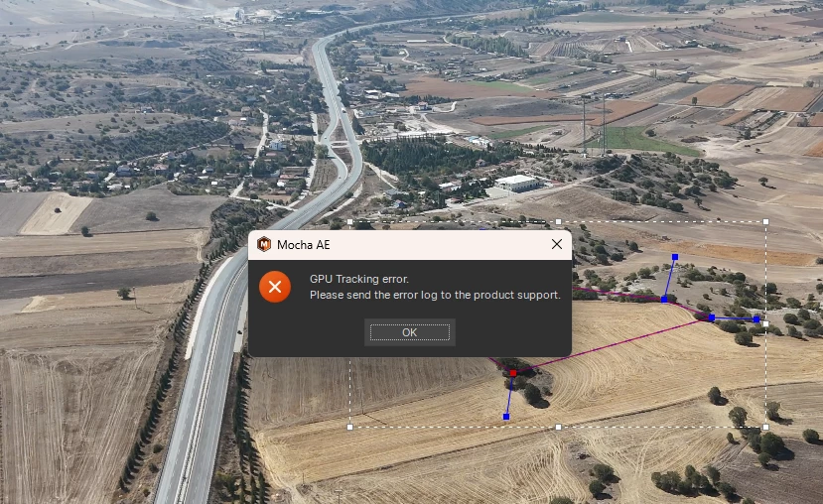Click the magenta spline edge over the field
Viewport: 823px width, 504px height.
pyautogui.click(x=612, y=345)
